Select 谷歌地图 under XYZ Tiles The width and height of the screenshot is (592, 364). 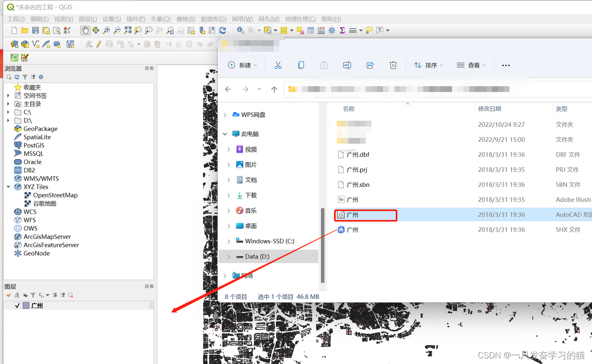(x=44, y=204)
